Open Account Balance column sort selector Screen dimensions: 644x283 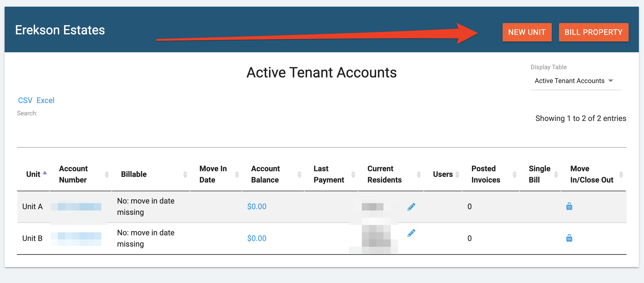(299, 174)
